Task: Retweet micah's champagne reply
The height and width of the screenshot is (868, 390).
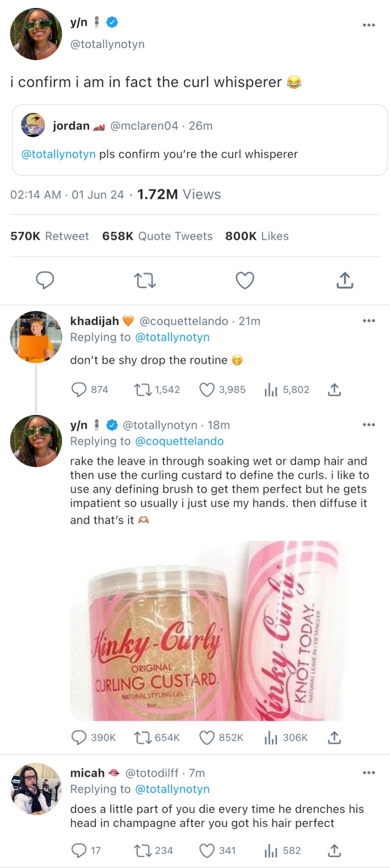Action: click(x=143, y=850)
